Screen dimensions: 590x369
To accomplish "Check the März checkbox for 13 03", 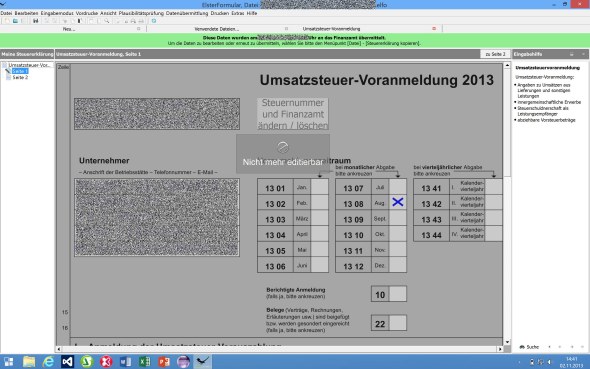I will [x=319, y=218].
